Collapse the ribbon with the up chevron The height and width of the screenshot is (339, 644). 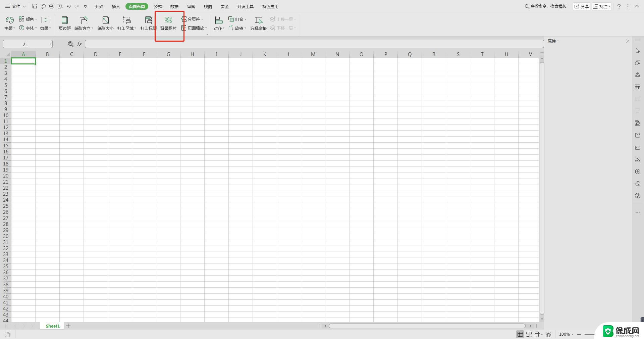636,6
